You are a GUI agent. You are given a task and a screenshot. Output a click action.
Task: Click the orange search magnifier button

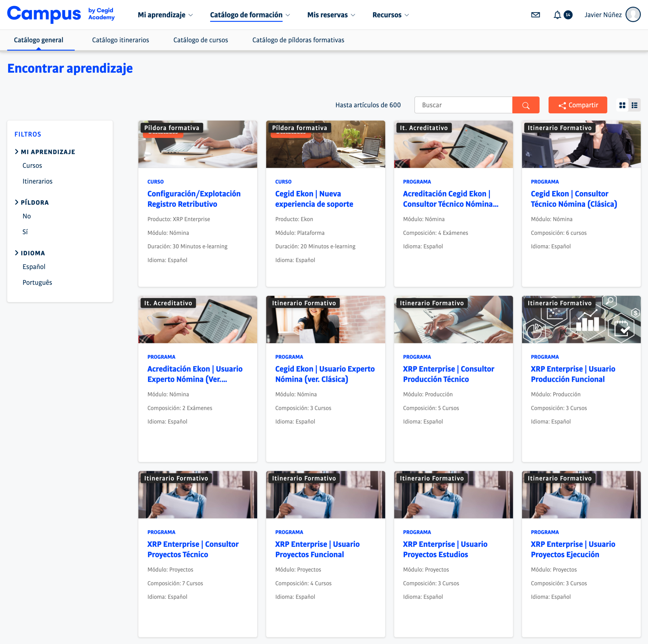525,105
